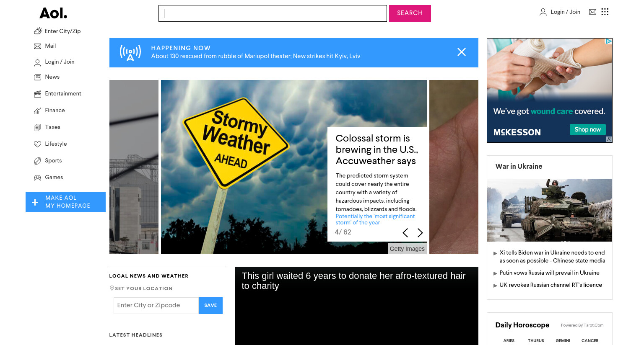Dismiss the Happening Now banner

tap(462, 52)
